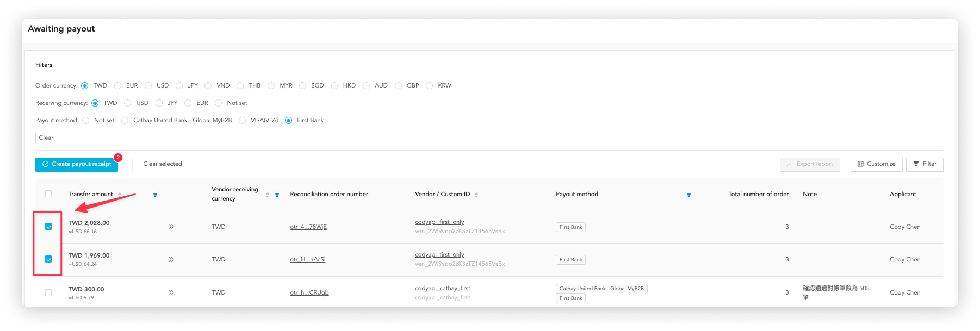Select USD order currency
980x331 pixels.
coord(148,86)
